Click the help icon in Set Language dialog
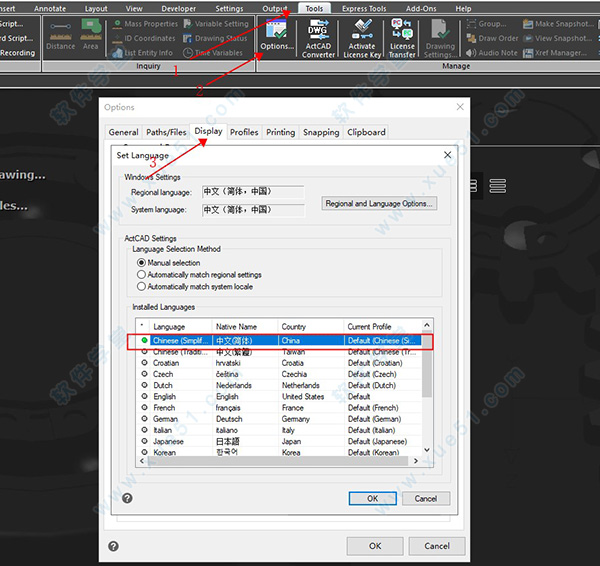The height and width of the screenshot is (566, 600). point(127,498)
